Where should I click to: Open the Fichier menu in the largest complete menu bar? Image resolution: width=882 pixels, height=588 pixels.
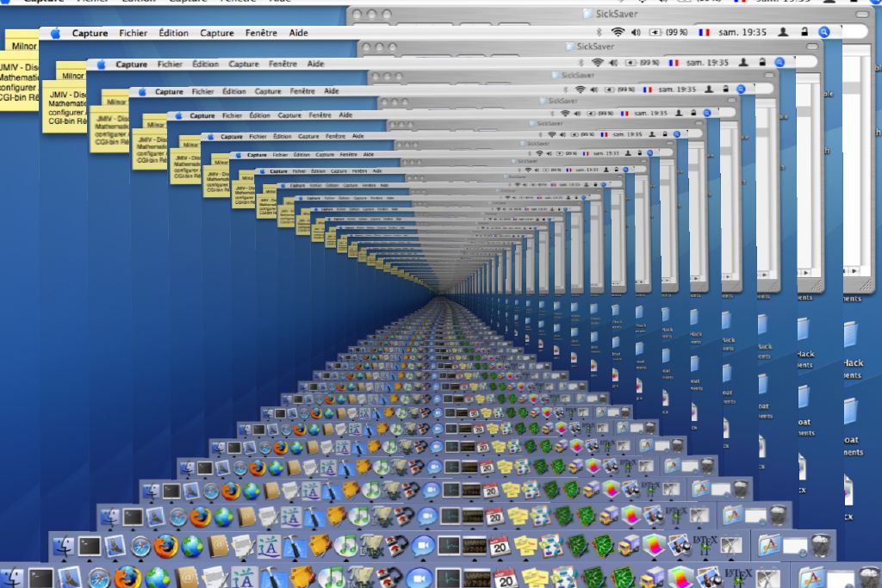pyautogui.click(x=134, y=34)
